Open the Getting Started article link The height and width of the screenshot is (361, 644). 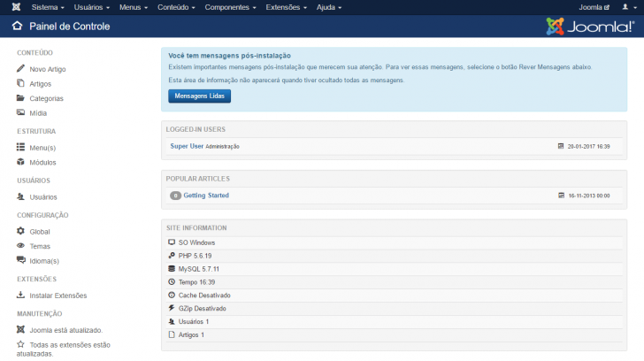206,195
